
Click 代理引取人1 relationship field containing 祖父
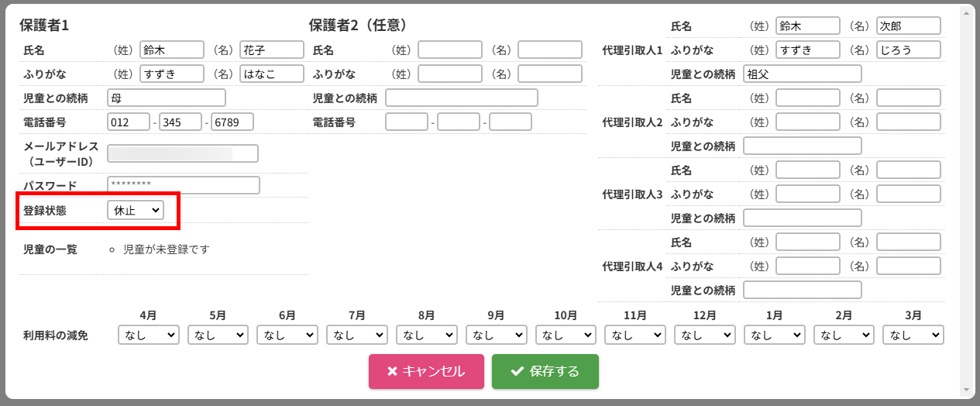pos(802,74)
